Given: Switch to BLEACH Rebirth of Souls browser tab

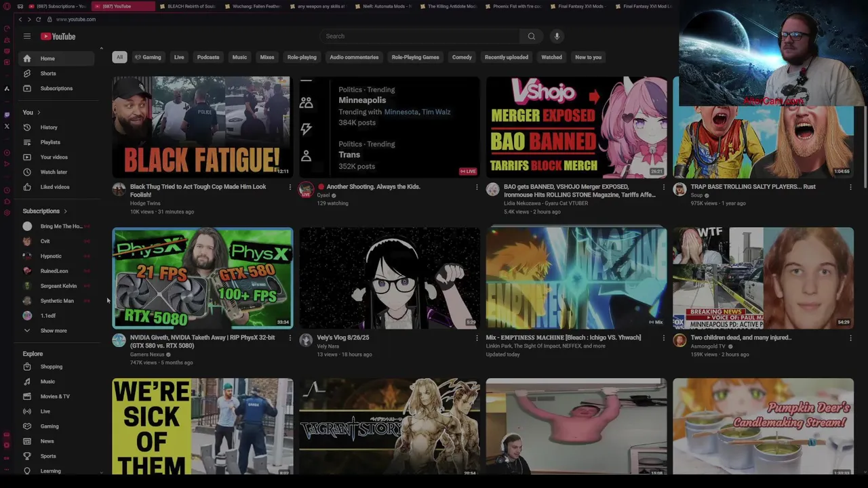Looking at the screenshot, I should 187,6.
